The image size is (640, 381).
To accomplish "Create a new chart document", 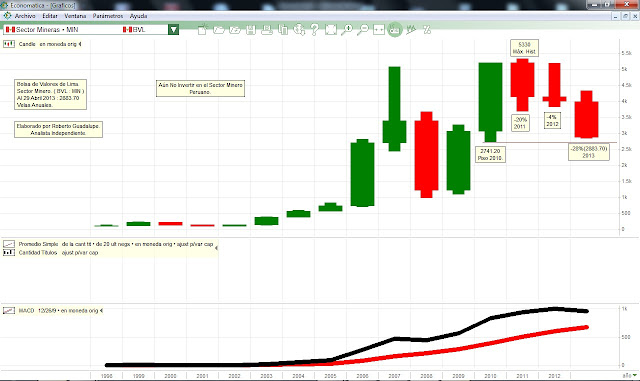I will point(203,29).
